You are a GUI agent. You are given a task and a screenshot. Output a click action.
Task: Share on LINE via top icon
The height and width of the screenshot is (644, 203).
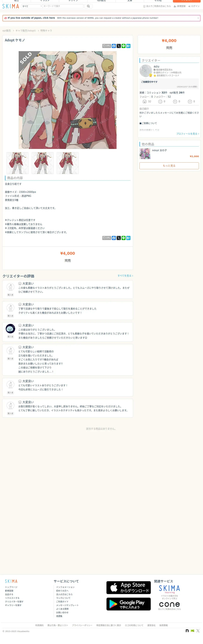click(x=123, y=46)
